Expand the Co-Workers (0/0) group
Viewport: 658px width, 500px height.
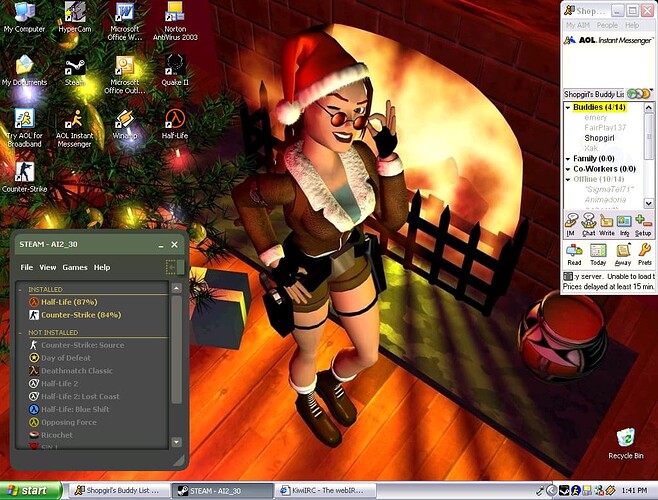[568, 169]
